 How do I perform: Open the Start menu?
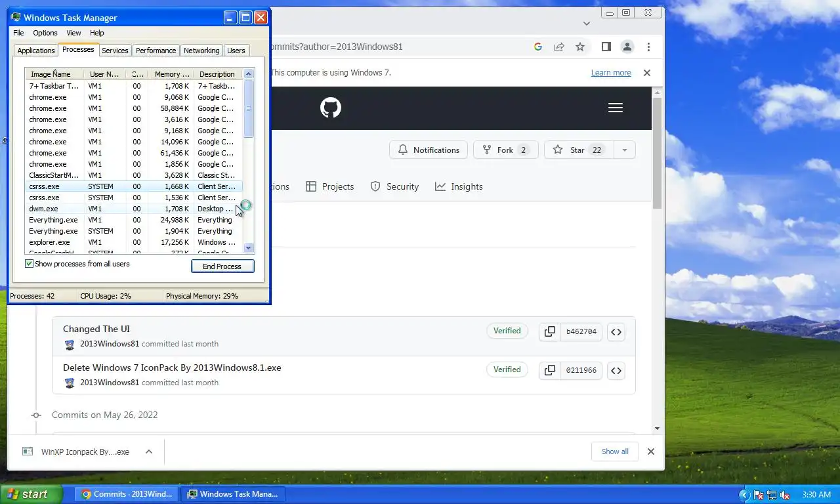[x=31, y=494]
